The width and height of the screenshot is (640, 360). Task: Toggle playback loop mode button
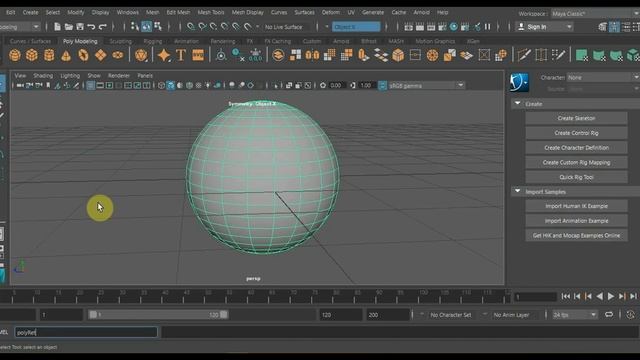[x=609, y=315]
